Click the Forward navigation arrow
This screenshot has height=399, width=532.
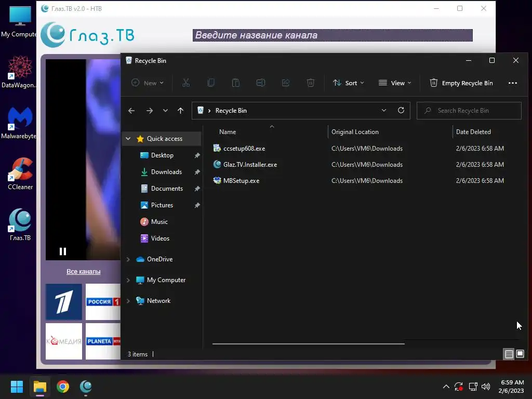point(149,111)
